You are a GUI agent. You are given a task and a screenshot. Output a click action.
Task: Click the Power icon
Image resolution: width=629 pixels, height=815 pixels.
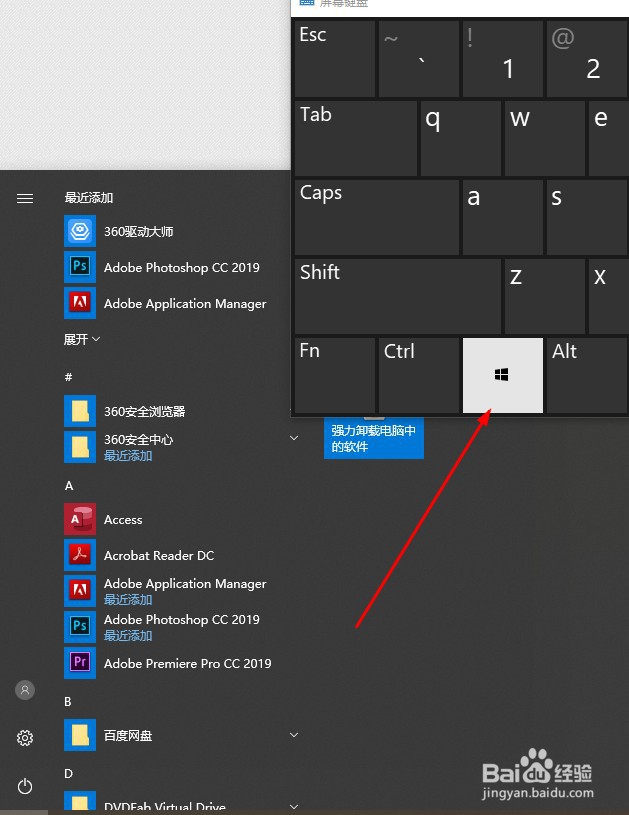tap(25, 786)
